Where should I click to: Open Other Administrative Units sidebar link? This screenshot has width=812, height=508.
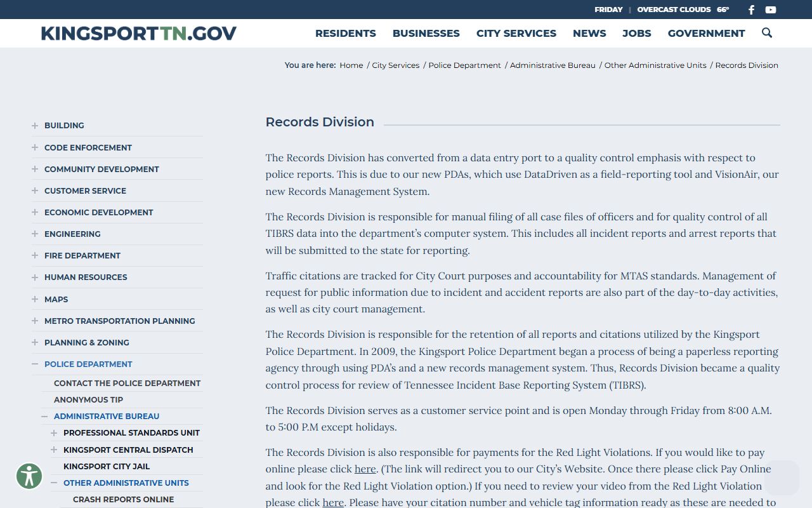point(126,483)
